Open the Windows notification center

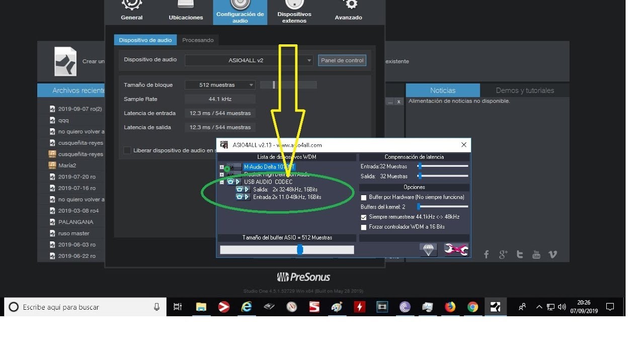coord(610,307)
